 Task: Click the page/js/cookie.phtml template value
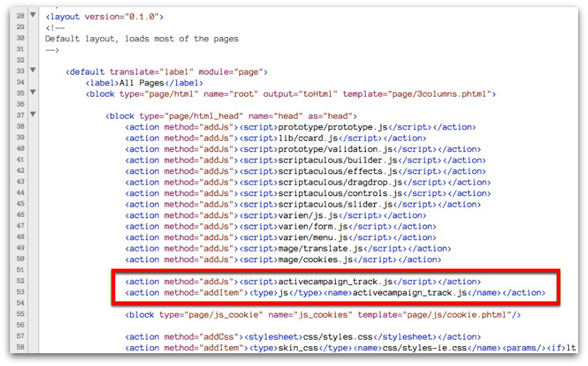pyautogui.click(x=457, y=315)
